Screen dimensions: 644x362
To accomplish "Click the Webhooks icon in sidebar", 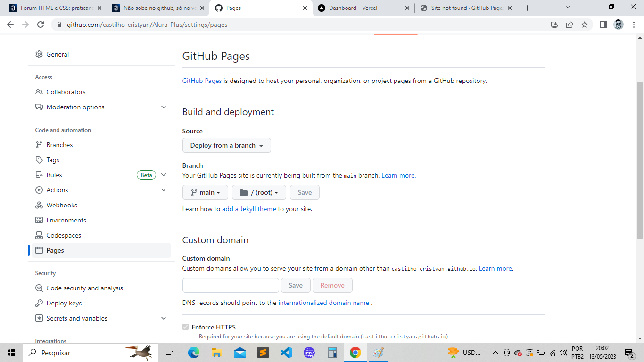I will [39, 205].
